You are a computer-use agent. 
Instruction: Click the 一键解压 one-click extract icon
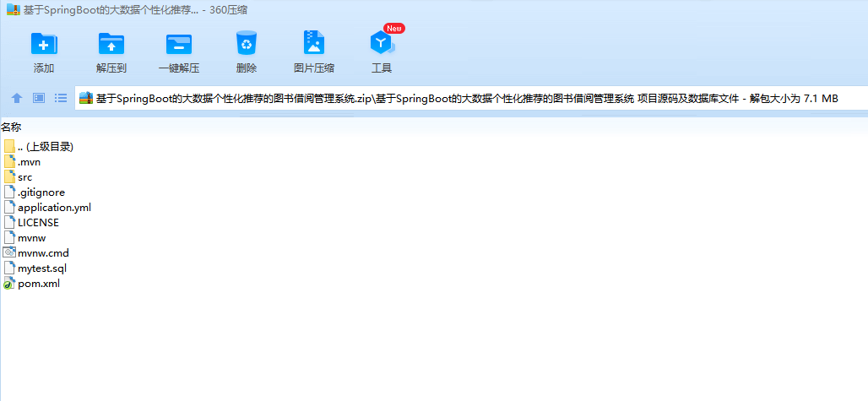179,44
